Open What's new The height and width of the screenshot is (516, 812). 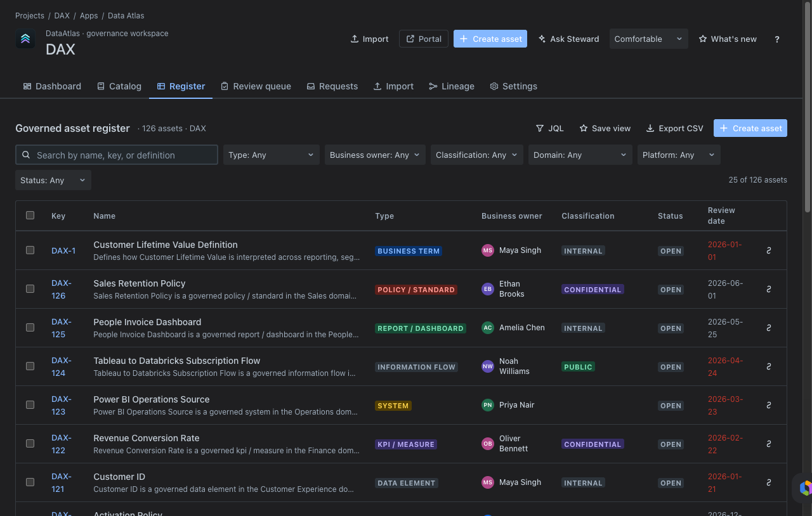[x=728, y=39]
